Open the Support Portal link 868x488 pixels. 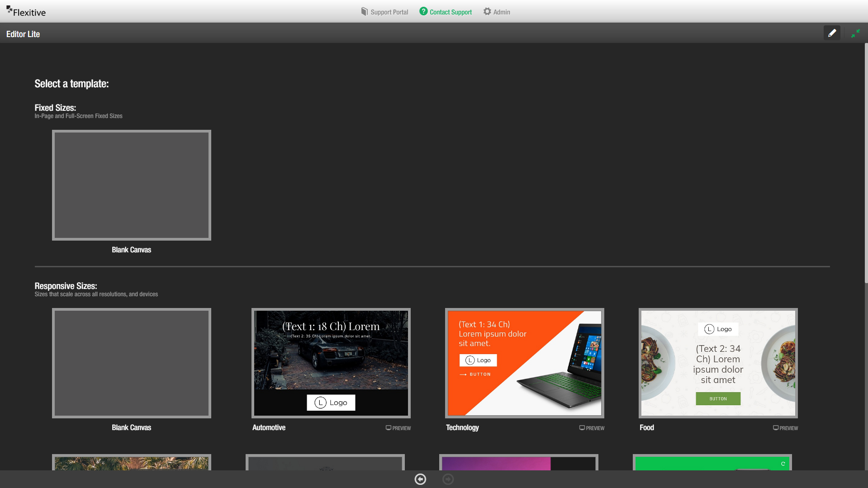click(x=384, y=12)
